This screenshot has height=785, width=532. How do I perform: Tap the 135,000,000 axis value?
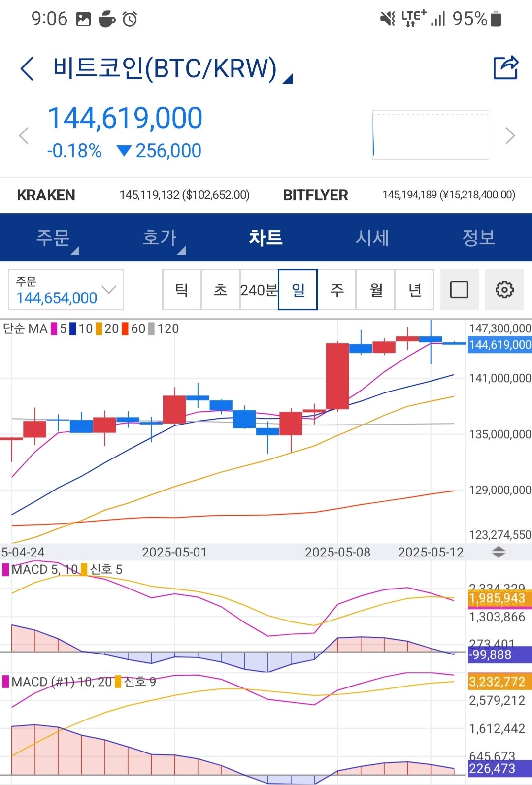[500, 434]
